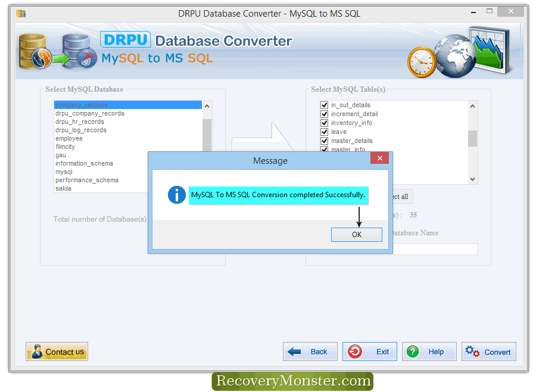
Task: Go Back to the previous step
Action: (x=310, y=351)
